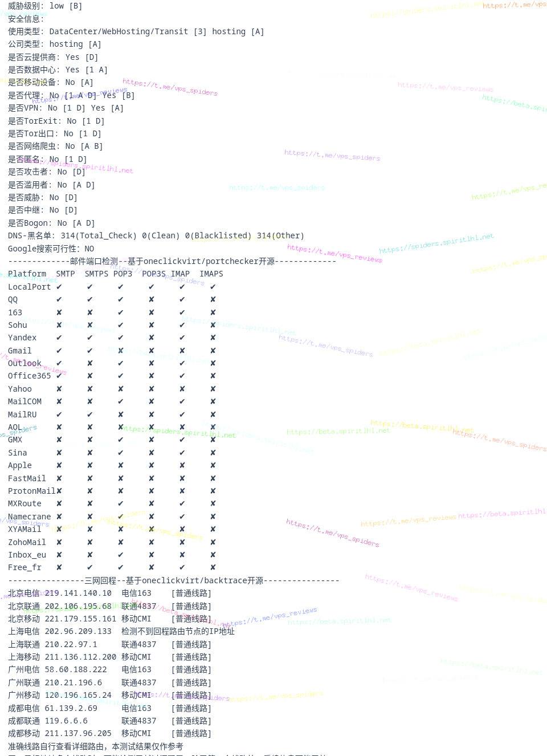Click the "是否VPN: No [1 D] Yes [A]" line
Screen dimensions: 547x756
pos(66,108)
